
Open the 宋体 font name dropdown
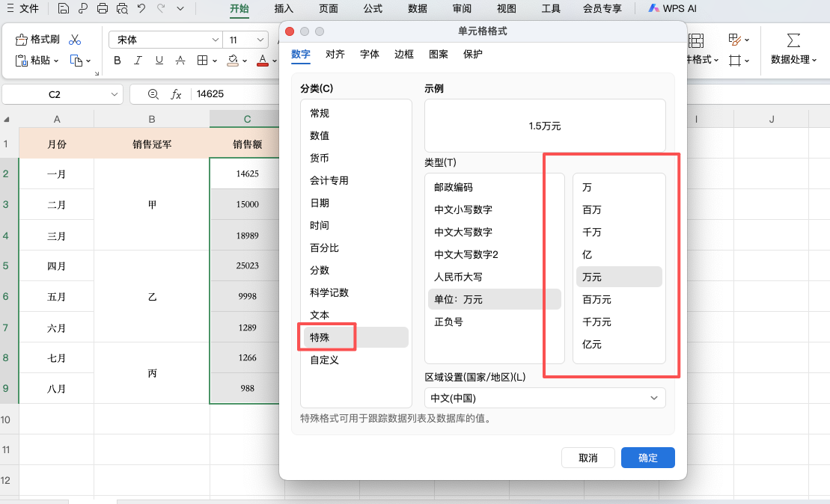[165, 39]
